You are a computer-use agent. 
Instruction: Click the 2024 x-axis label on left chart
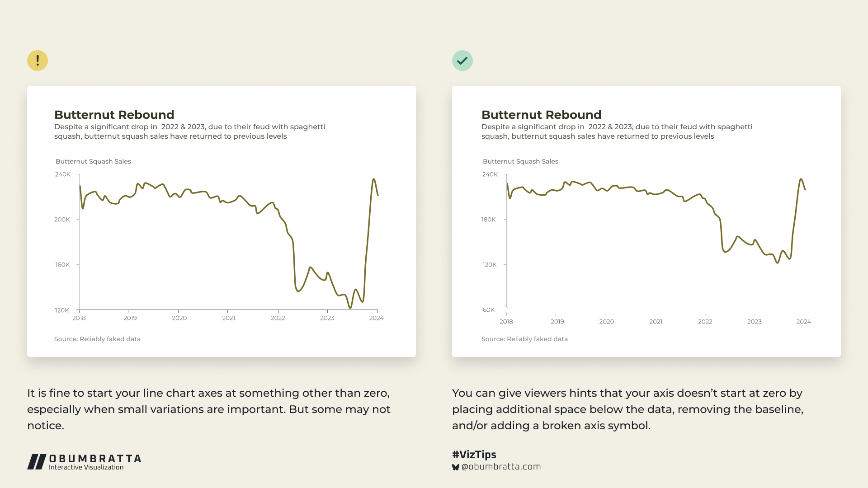point(376,318)
